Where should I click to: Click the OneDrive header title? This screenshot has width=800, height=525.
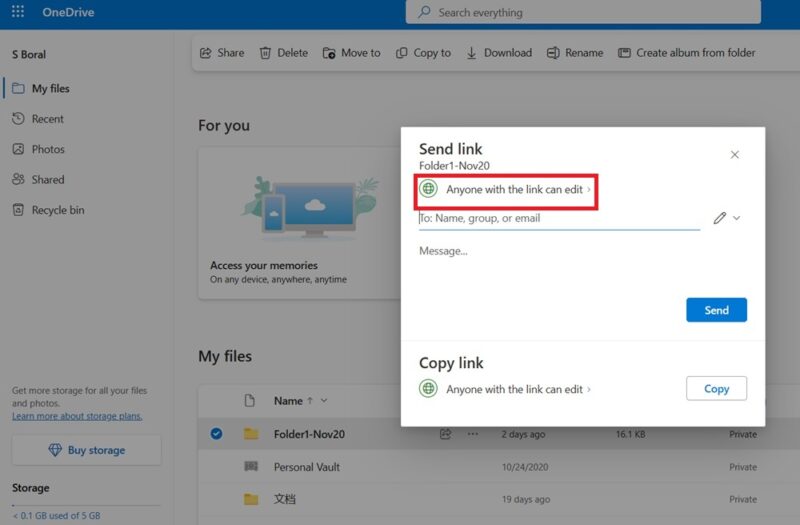tap(68, 12)
